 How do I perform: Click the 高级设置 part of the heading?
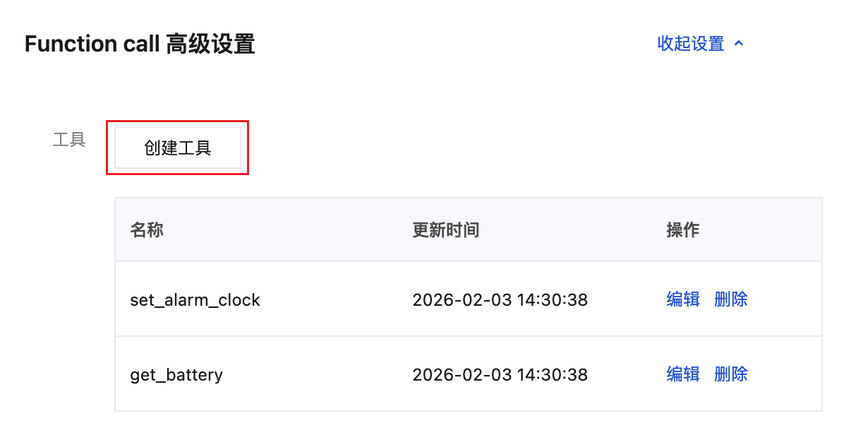pos(210,44)
